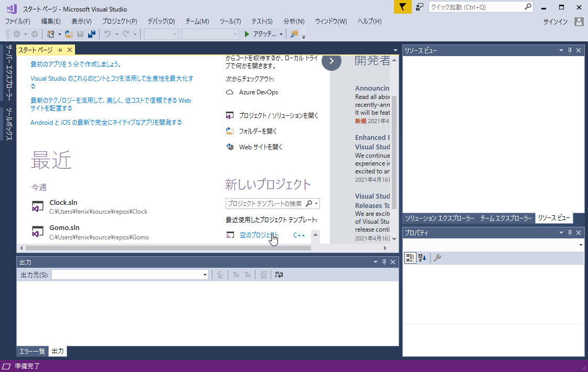Expand the Developer News panel chevron
Image resolution: width=588 pixels, height=372 pixels.
coord(332,61)
